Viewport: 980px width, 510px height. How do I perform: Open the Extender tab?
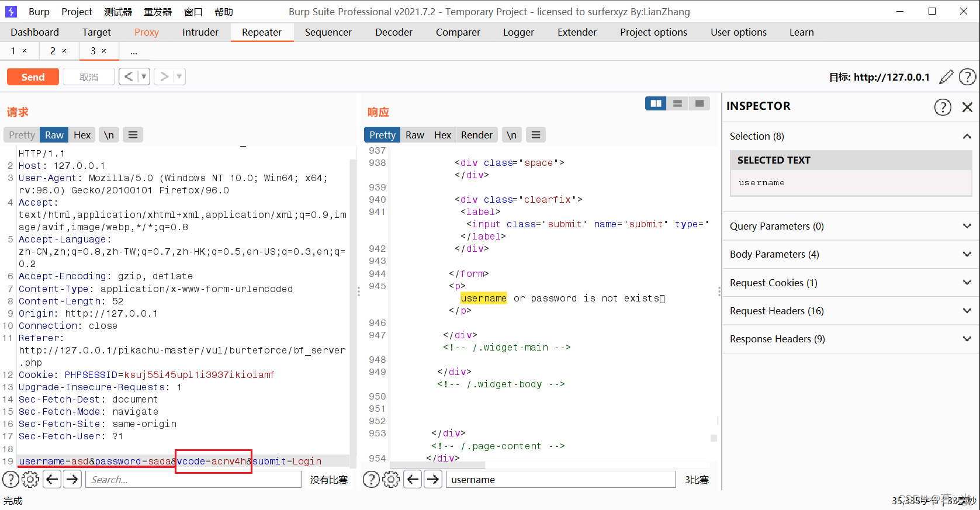coord(577,32)
